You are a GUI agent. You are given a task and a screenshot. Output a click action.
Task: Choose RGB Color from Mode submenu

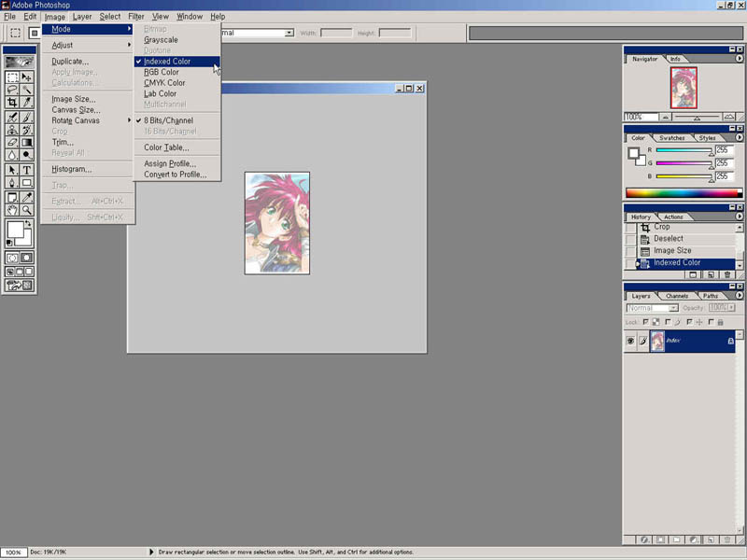162,72
